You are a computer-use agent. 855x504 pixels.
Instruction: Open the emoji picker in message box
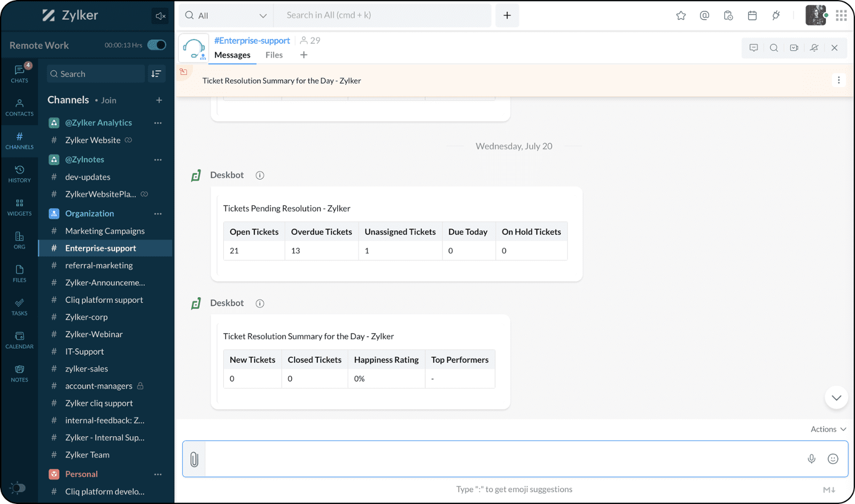click(833, 459)
